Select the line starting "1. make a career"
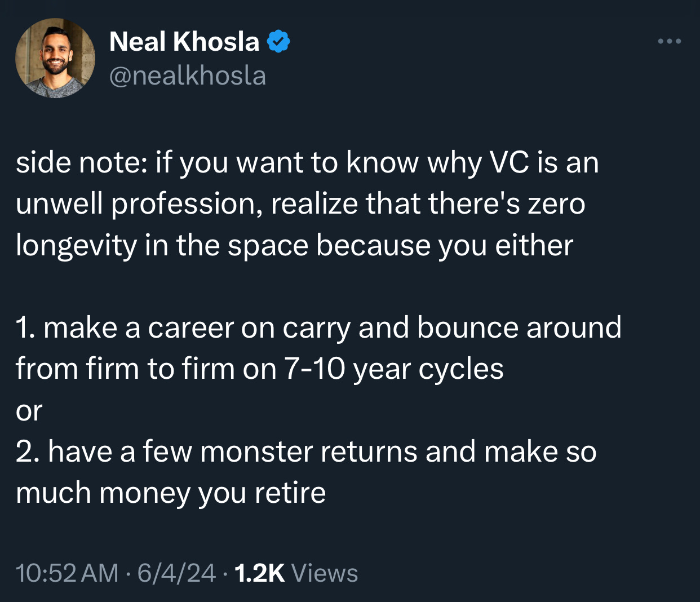 tap(318, 328)
